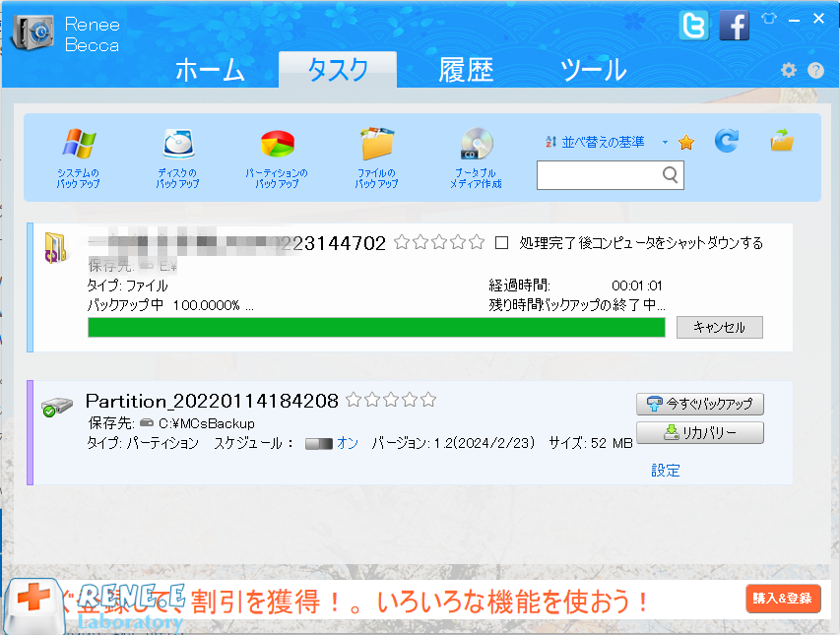Switch to the ホーム tab
840x635 pixels.
[210, 70]
